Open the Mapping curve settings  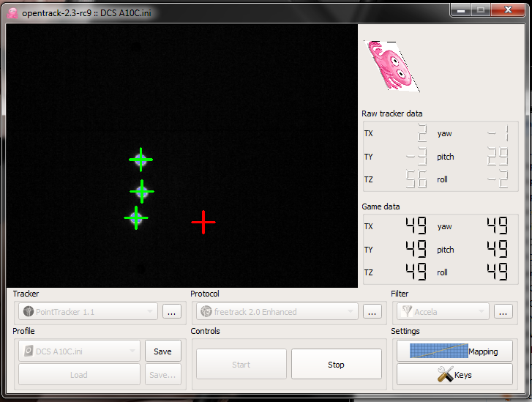(x=454, y=351)
